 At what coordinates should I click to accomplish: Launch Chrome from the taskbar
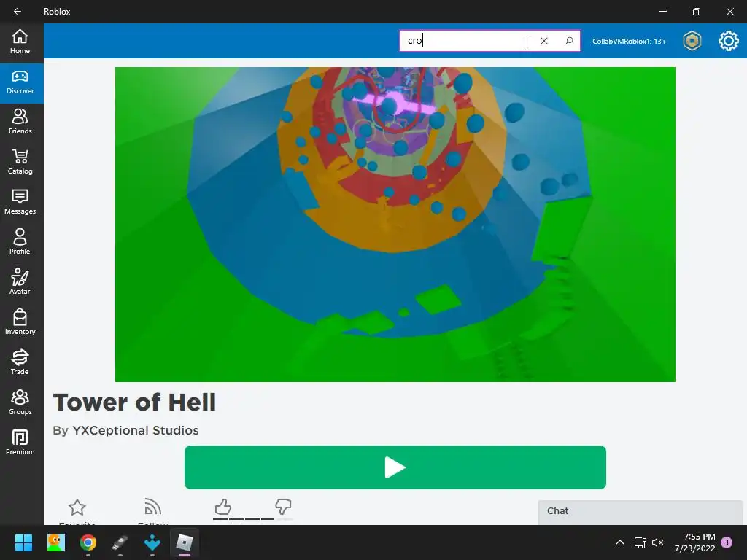(88, 542)
